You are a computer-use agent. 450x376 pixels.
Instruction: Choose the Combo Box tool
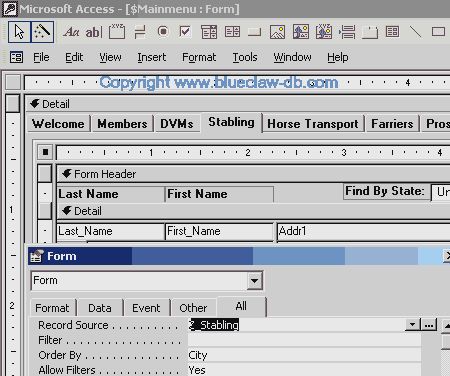(209, 32)
